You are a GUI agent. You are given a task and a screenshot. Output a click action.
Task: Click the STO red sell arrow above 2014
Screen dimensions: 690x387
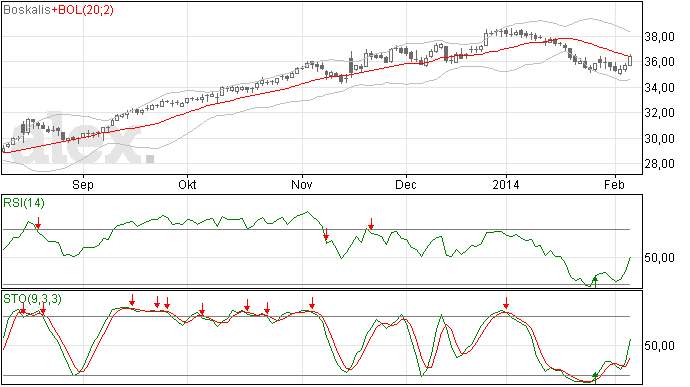pos(506,303)
